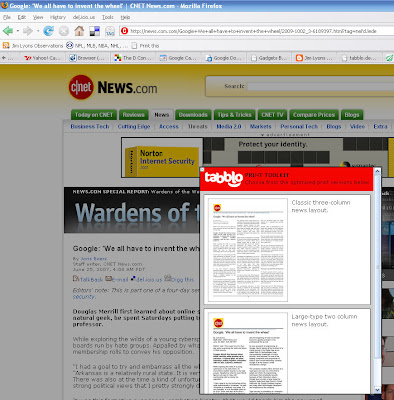Switch to the Google Do... tab

pyautogui.click(x=223, y=58)
